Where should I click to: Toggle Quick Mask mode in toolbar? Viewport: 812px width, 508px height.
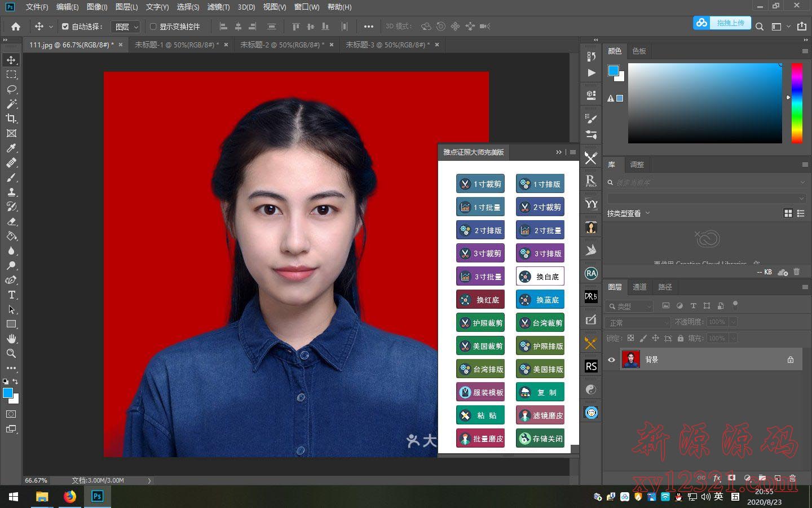(x=11, y=414)
